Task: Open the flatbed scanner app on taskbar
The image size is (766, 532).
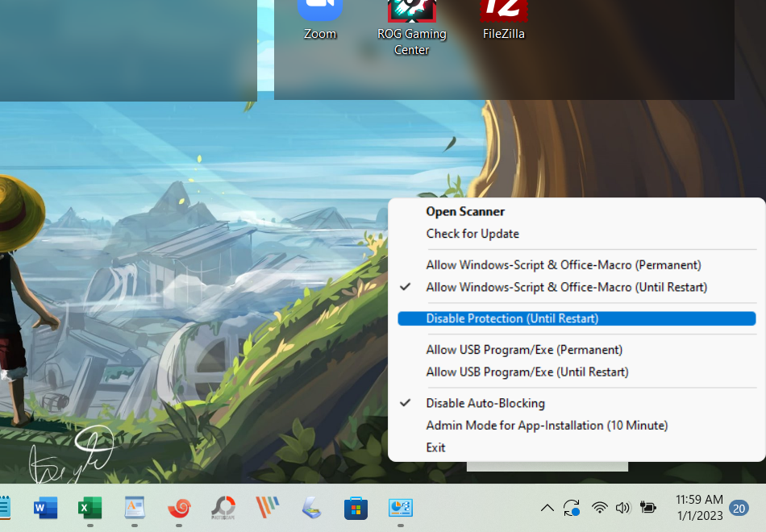Action: 312,508
